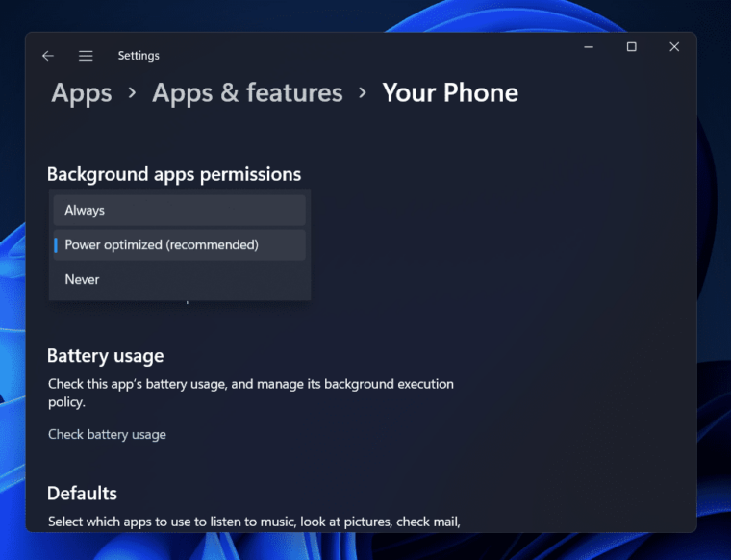Viewport: 731px width, 560px height.
Task: Click the Settings window title text
Action: pos(139,56)
